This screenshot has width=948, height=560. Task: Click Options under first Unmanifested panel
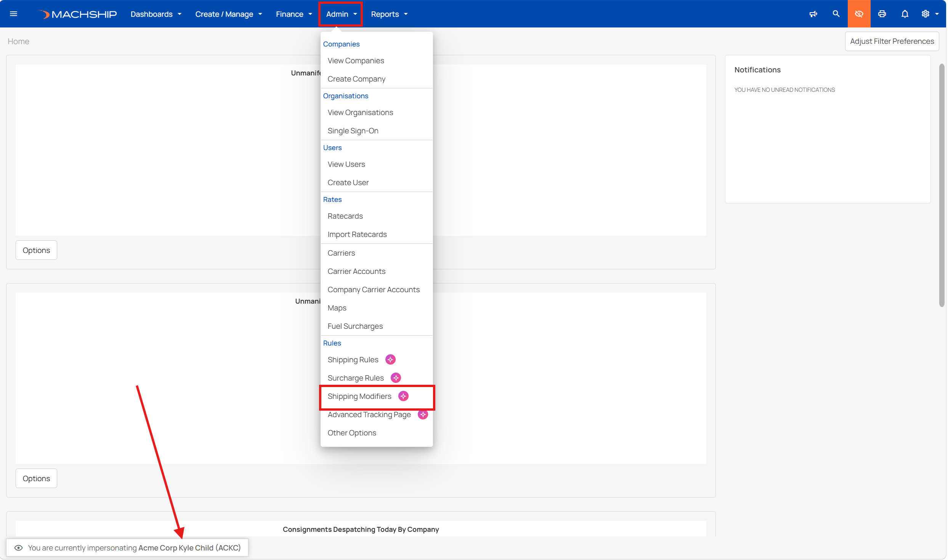36,250
